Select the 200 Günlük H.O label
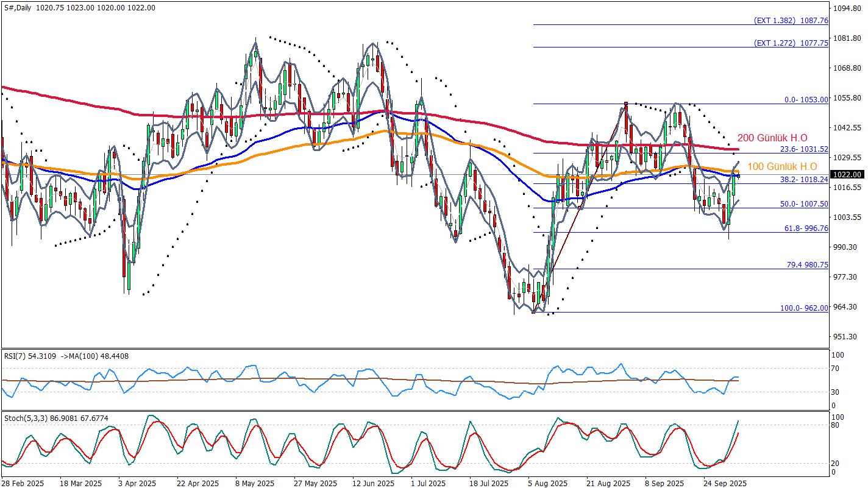Image resolution: width=868 pixels, height=491 pixels. point(772,138)
